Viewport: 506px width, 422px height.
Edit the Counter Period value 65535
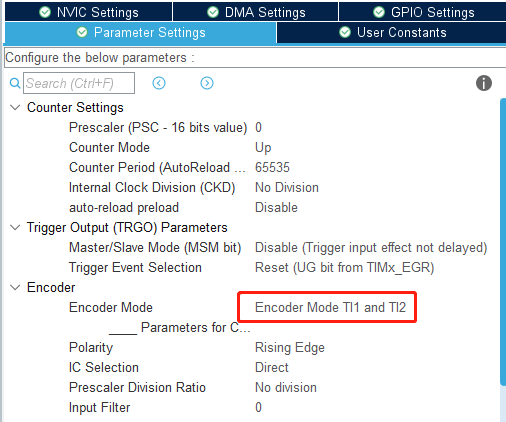pos(272,167)
